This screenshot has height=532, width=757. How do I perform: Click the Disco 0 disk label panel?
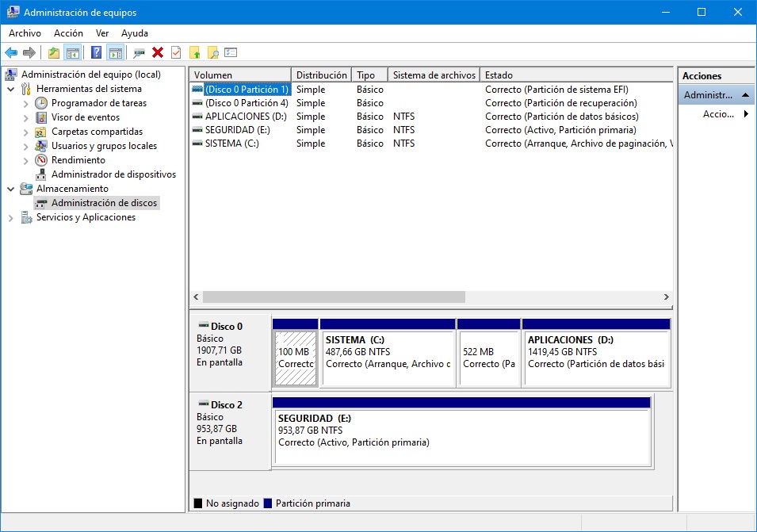click(231, 353)
